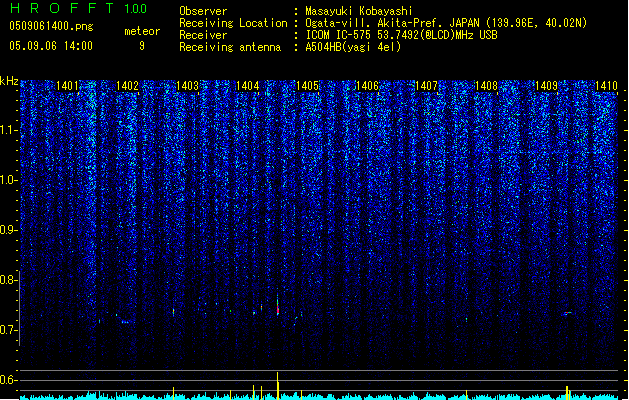Click the date stamp 05.09.06 14:00
The image size is (629, 400).
point(51,46)
